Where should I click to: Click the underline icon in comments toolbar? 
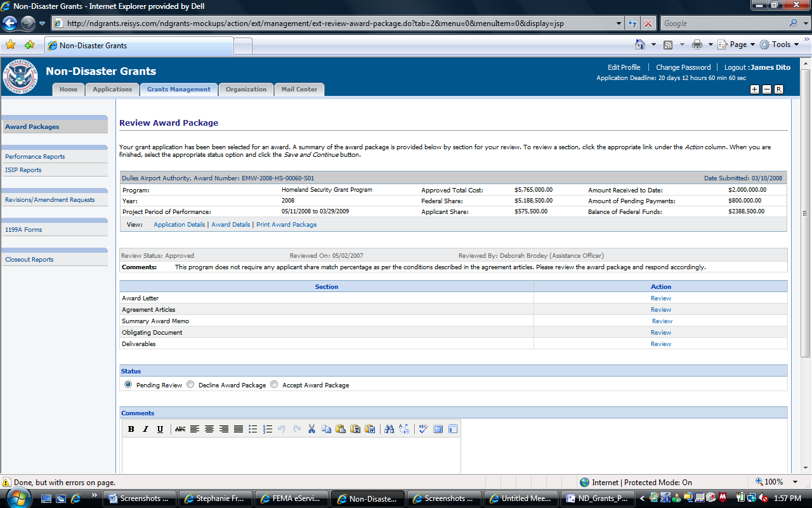pos(160,429)
